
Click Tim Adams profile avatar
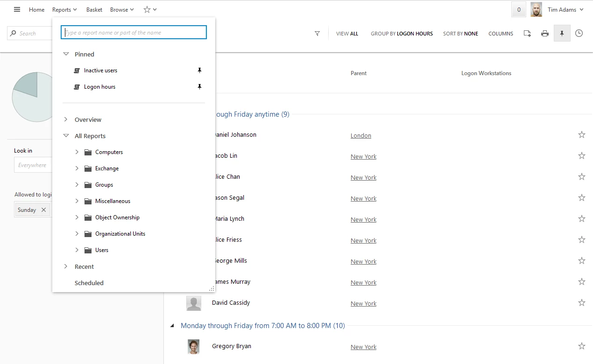pyautogui.click(x=536, y=9)
